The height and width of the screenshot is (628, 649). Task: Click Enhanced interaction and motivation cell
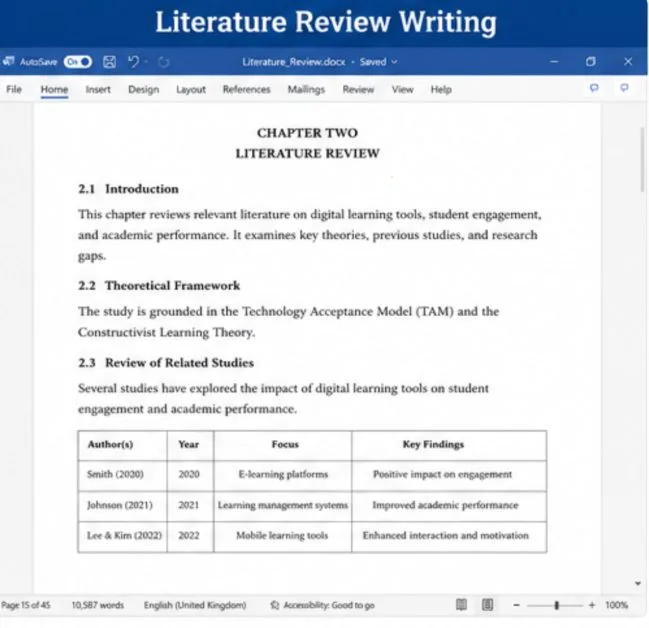pos(449,537)
